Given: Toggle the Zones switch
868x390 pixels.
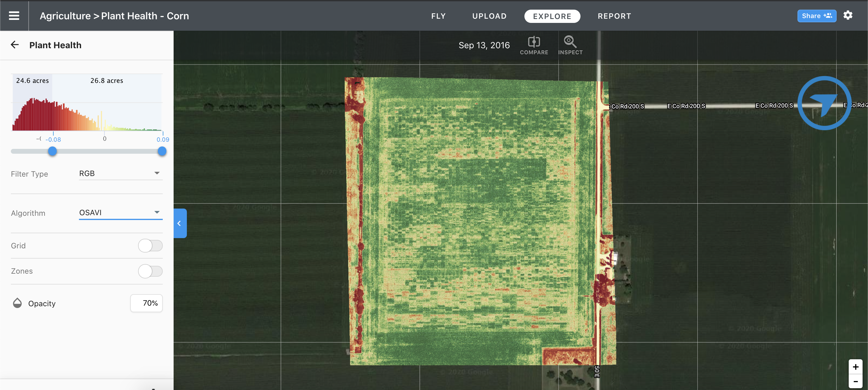Looking at the screenshot, I should click(x=150, y=271).
